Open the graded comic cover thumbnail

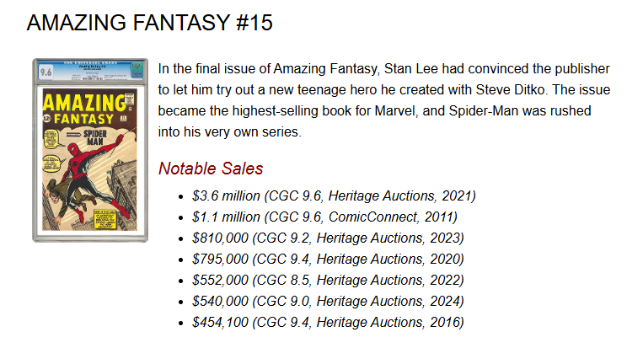click(90, 150)
